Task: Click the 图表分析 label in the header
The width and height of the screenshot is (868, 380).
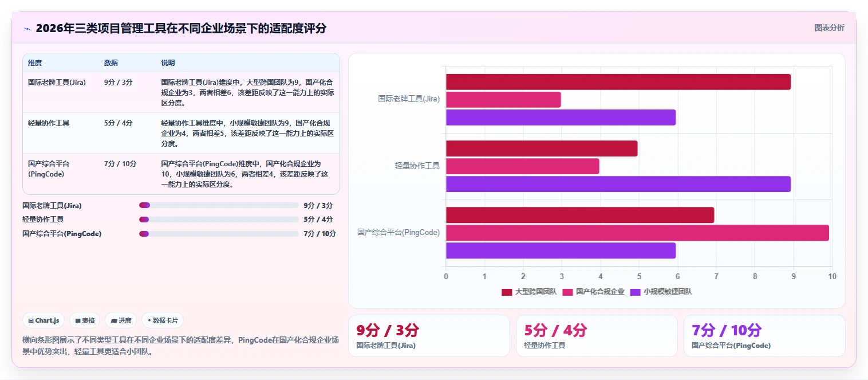Action: coord(829,28)
